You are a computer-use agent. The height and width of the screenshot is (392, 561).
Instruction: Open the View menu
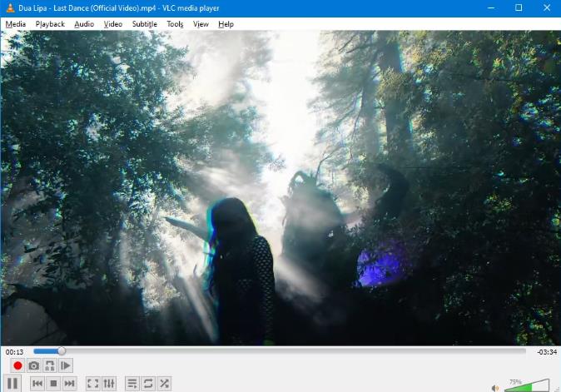point(201,24)
